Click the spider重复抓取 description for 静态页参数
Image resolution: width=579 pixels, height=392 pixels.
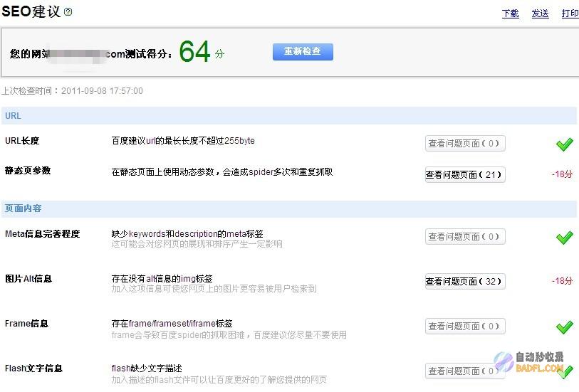[x=222, y=172]
